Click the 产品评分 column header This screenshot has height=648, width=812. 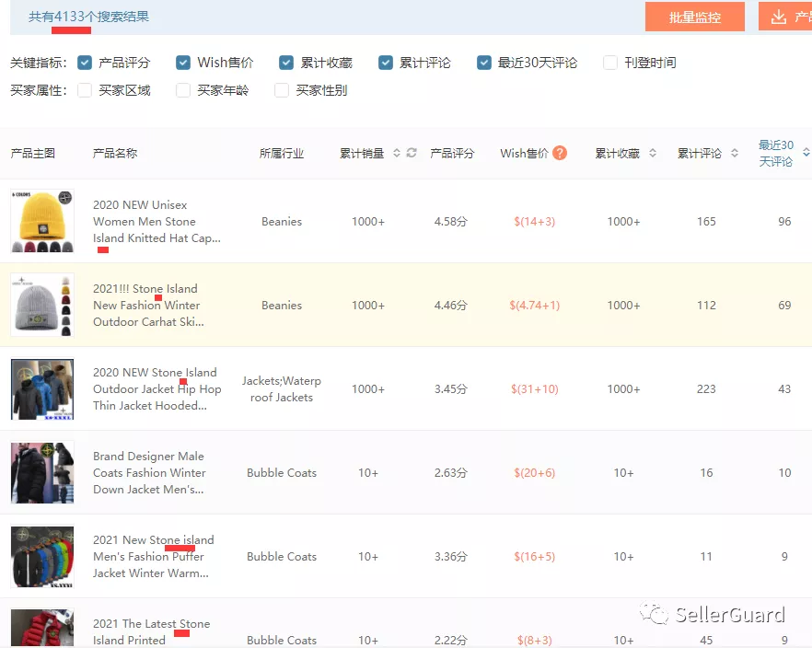tap(452, 153)
